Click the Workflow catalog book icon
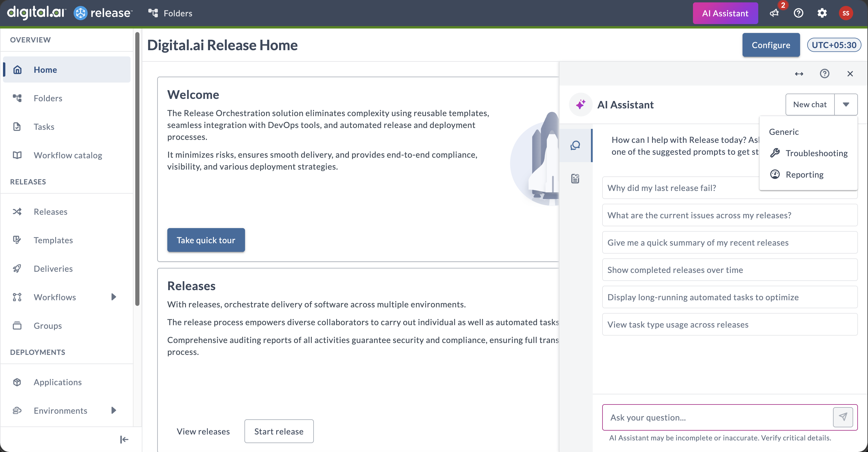The height and width of the screenshot is (452, 868). coord(17,155)
